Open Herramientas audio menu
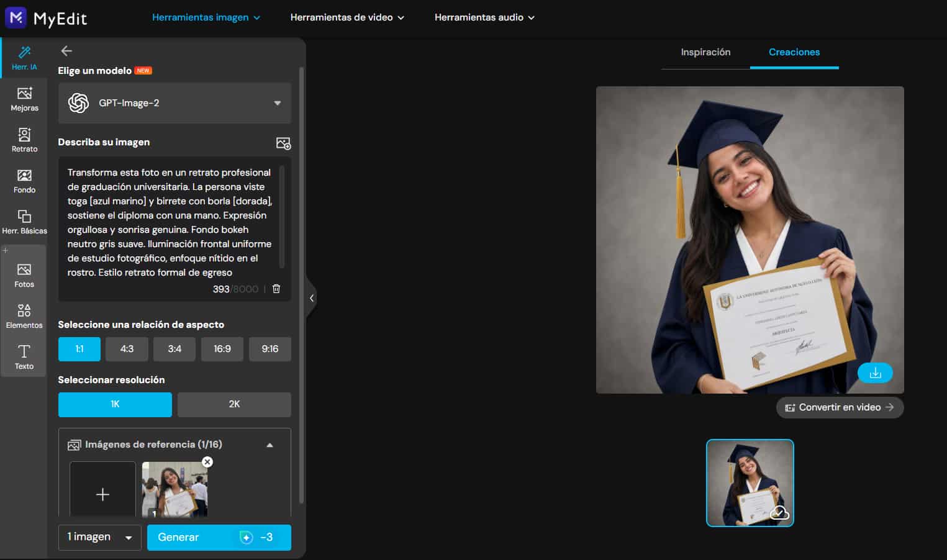The height and width of the screenshot is (560, 947). [x=484, y=17]
